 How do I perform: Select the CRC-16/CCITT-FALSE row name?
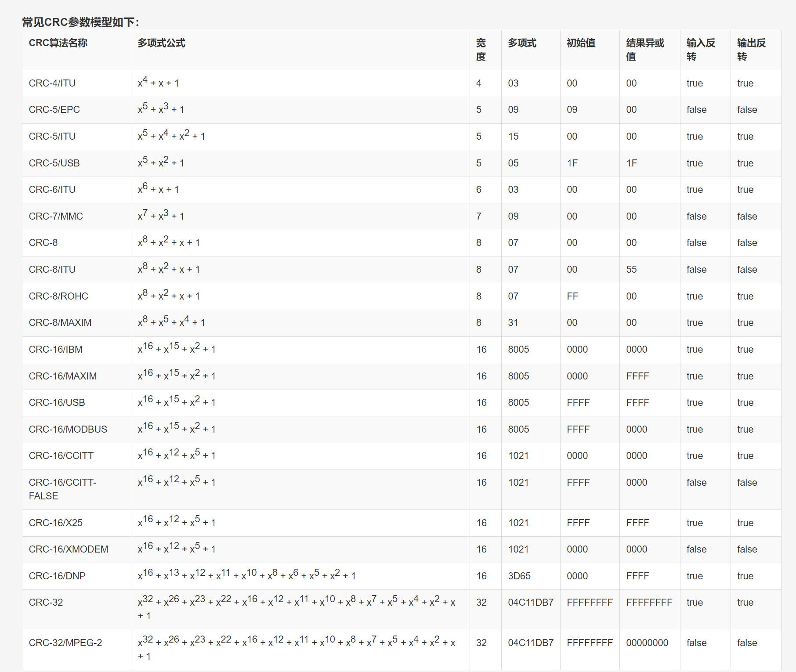(x=62, y=489)
